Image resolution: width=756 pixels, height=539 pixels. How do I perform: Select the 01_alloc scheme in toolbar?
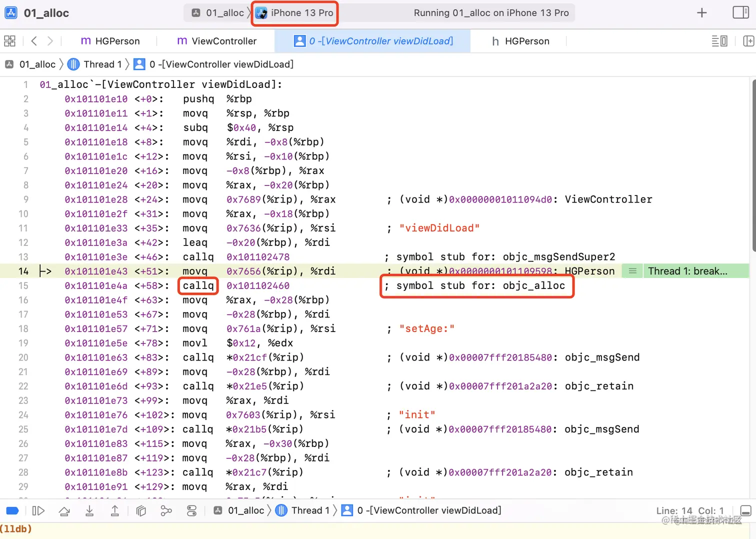218,13
